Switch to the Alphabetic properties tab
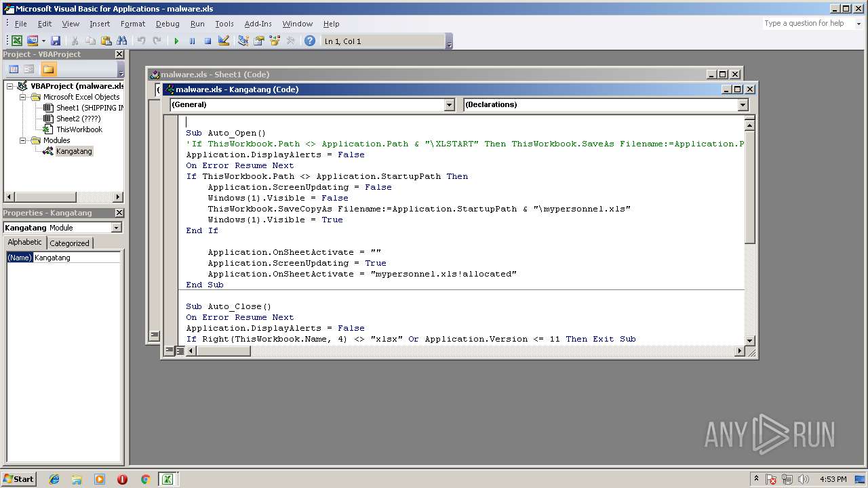Viewport: 868px width, 488px height. click(25, 242)
